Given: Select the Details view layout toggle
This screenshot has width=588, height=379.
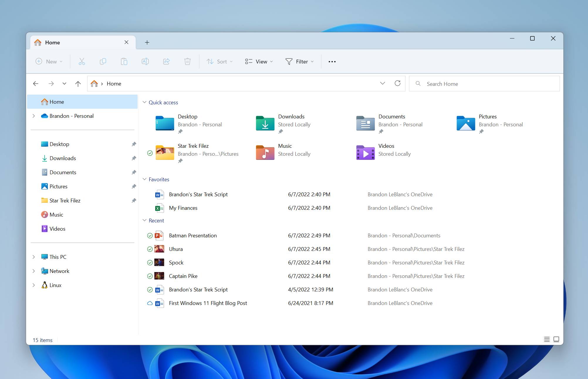Looking at the screenshot, I should [x=546, y=339].
